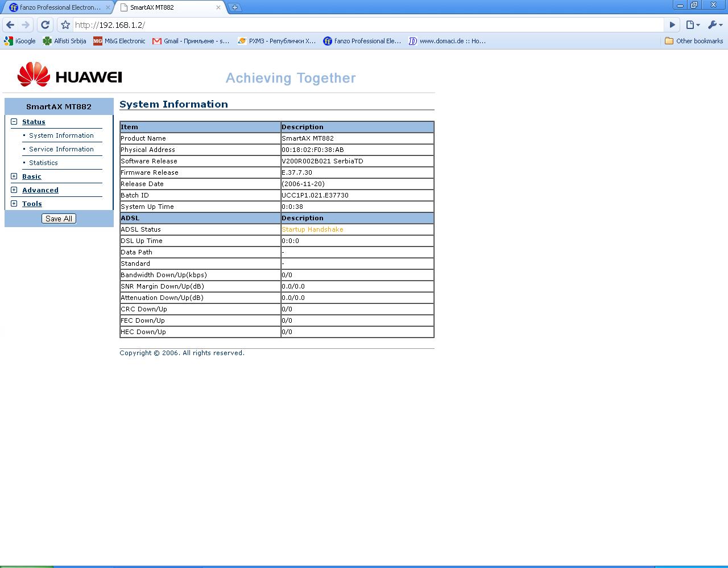
Task: Expand the Basic menu section
Action: 14,176
